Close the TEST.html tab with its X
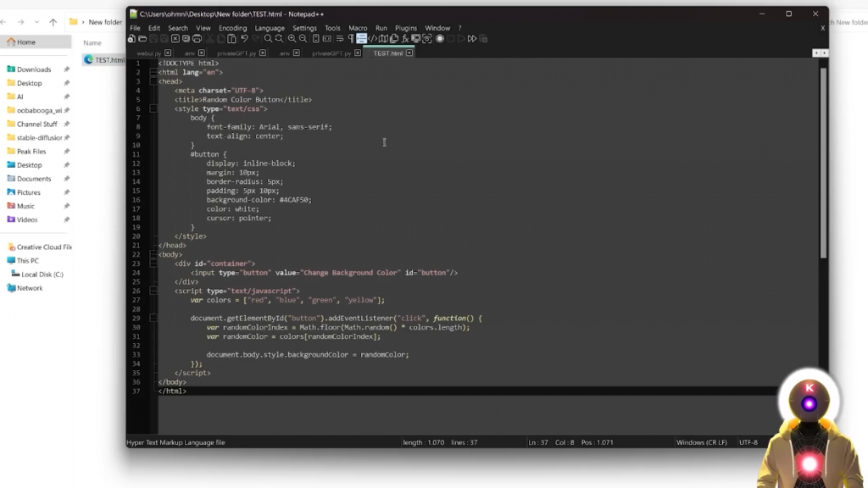Viewport: 868px width, 488px height. click(x=409, y=53)
